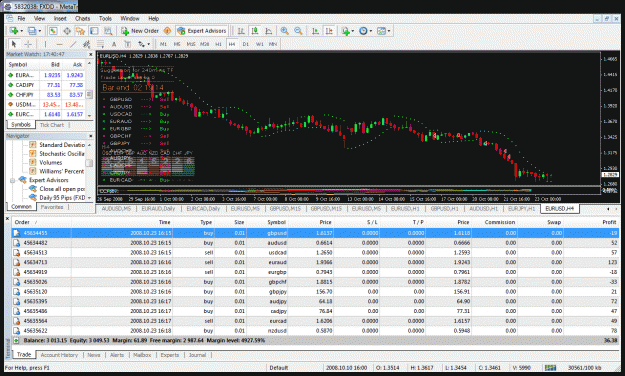
Task: Toggle the Market Watch window icon
Action: [53, 31]
